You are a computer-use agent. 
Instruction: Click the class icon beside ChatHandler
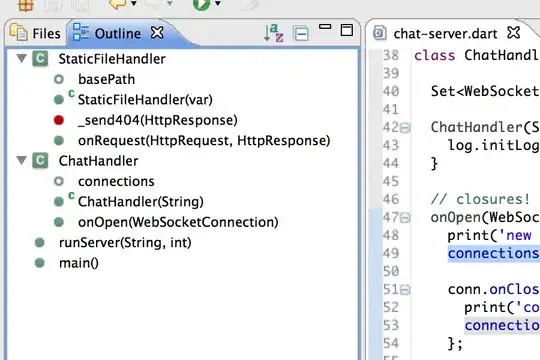click(40, 161)
